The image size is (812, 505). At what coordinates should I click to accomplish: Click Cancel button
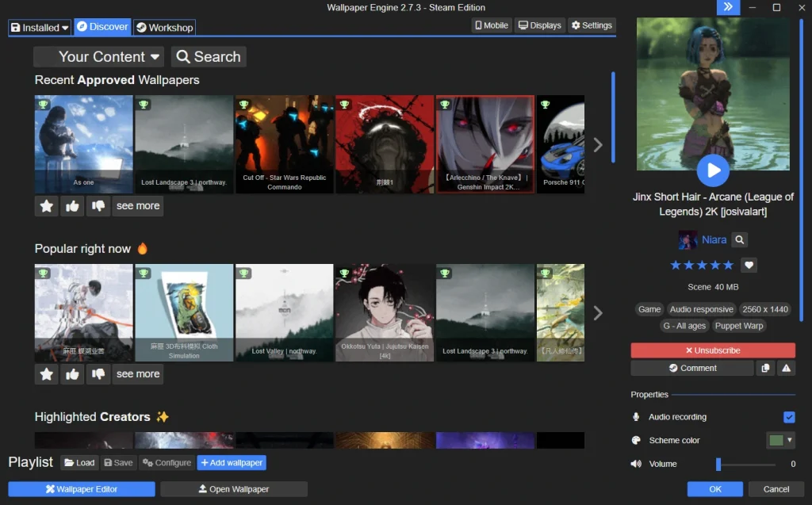click(776, 489)
